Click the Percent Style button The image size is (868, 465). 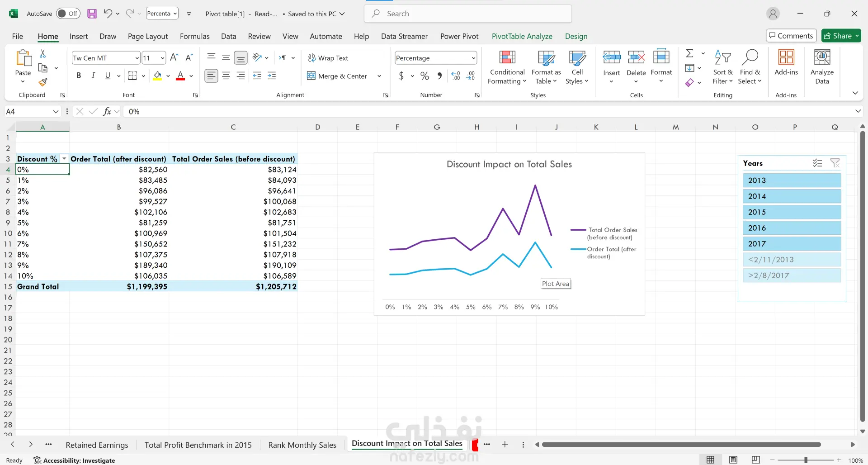pos(425,76)
